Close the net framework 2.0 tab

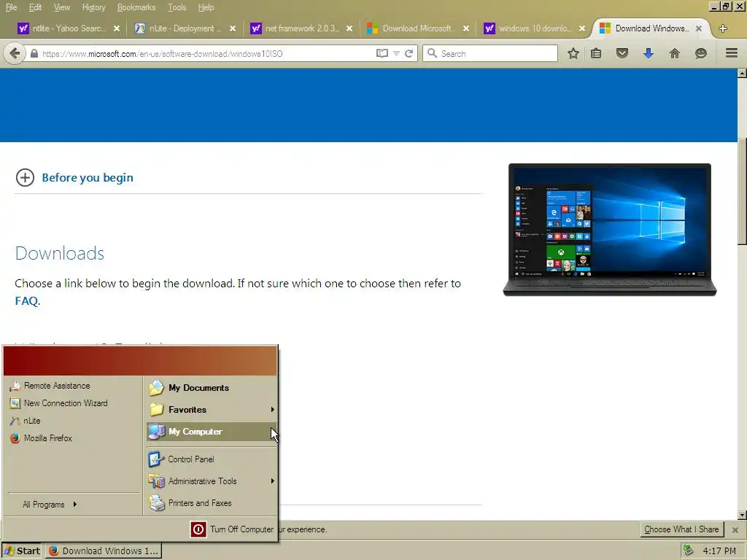349,28
